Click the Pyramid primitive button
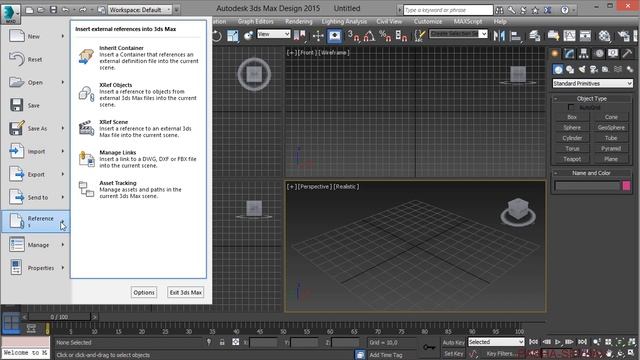The width and height of the screenshot is (640, 360). 611,149
